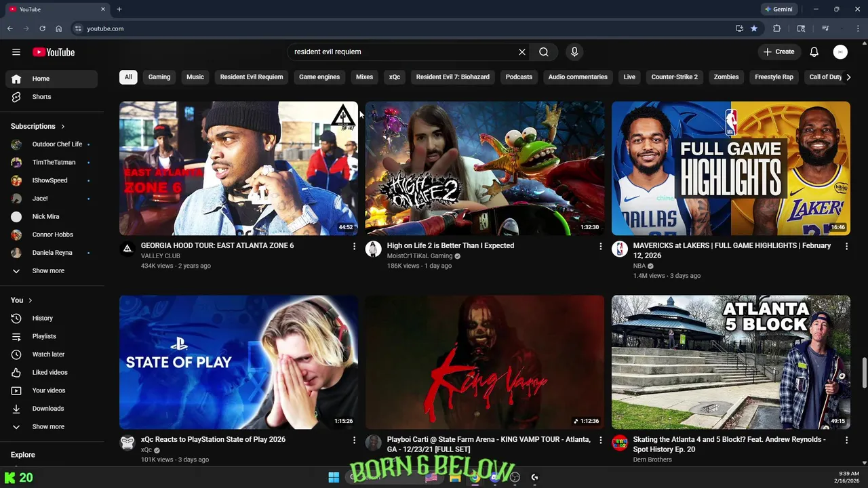The width and height of the screenshot is (868, 488).
Task: Open Jace! channel avatar
Action: click(x=16, y=199)
